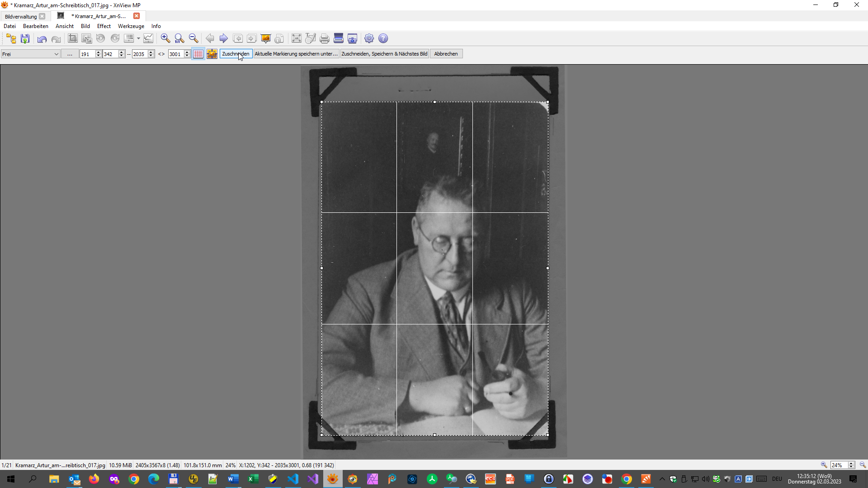Click the screen capture camera icon
868x488 pixels.
(x=352, y=38)
